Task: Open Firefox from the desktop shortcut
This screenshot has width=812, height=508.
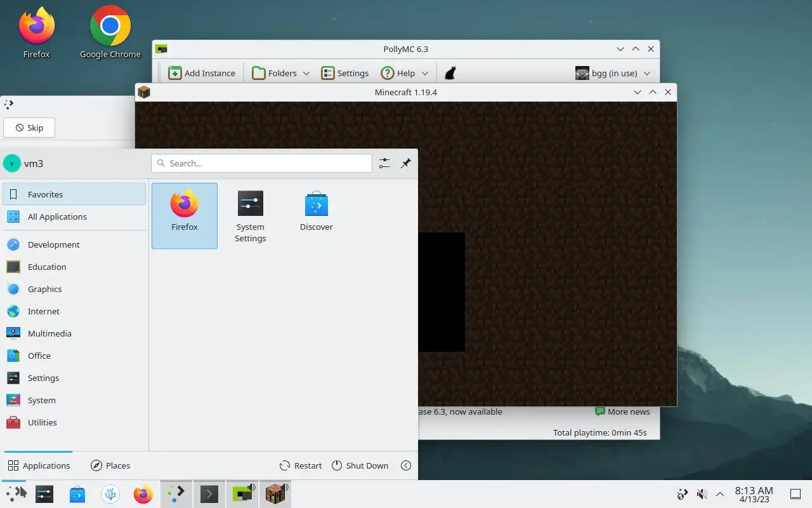Action: (x=36, y=32)
